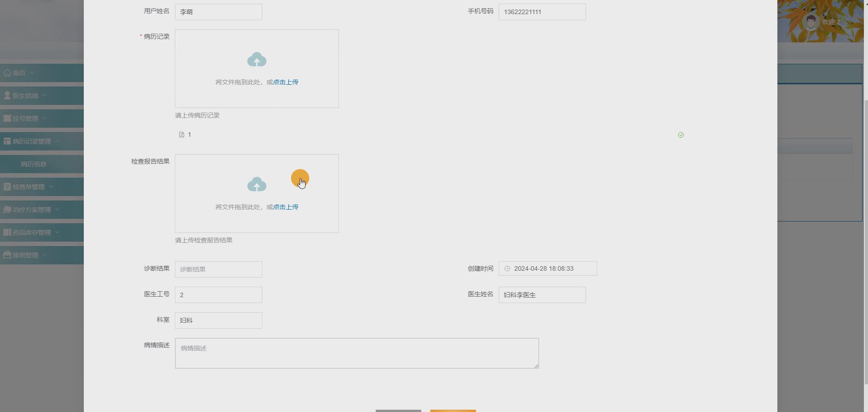Click the 欢迎 2 greeting text
The width and height of the screenshot is (868, 412).
point(831,22)
